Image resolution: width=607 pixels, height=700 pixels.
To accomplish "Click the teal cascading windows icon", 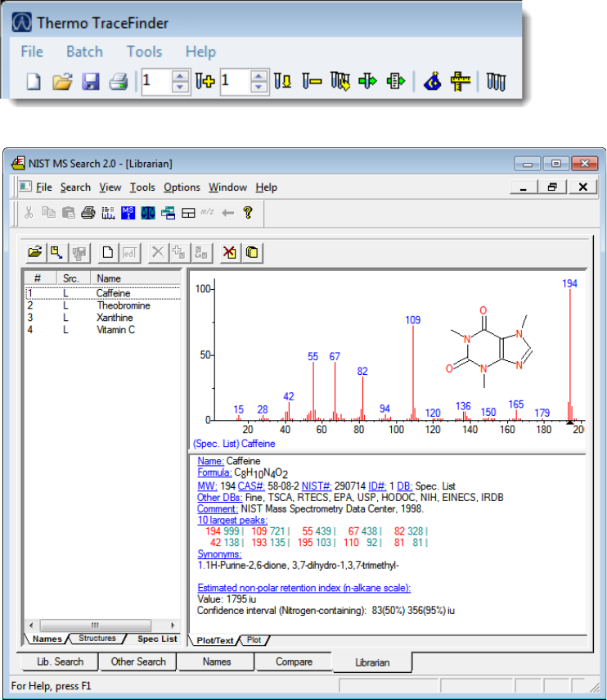I will [x=169, y=213].
